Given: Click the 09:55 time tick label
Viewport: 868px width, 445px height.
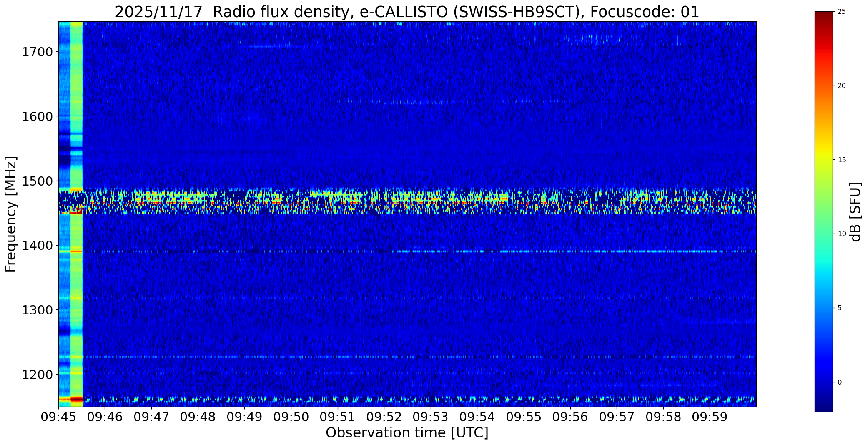Looking at the screenshot, I should point(524,417).
